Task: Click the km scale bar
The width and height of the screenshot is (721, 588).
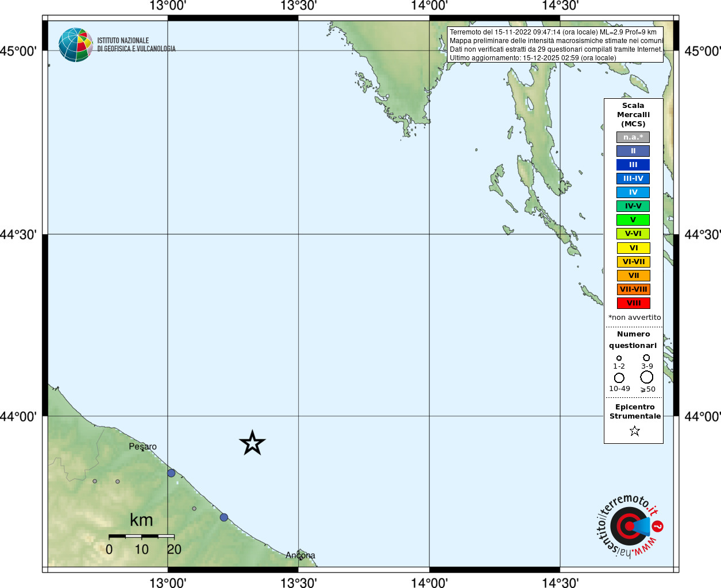Action: pos(141,536)
